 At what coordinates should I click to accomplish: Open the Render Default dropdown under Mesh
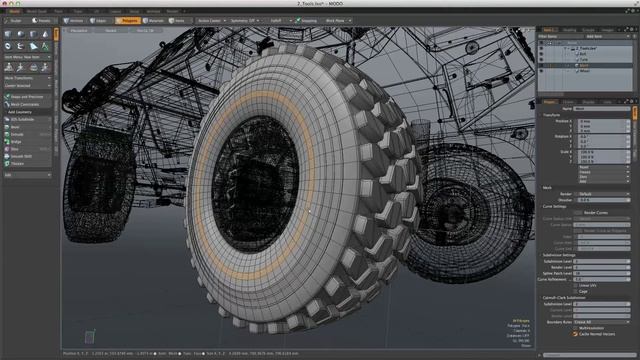click(602, 194)
